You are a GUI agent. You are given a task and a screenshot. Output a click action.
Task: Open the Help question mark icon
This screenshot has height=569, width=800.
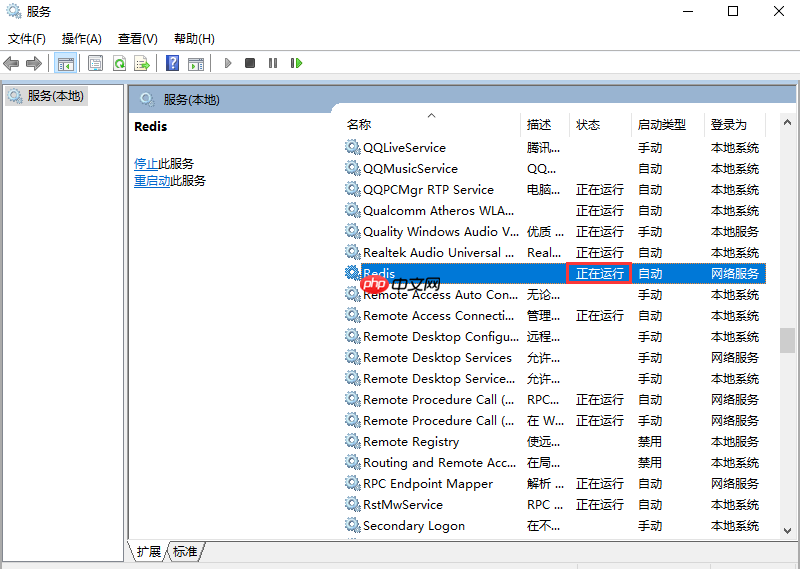click(x=172, y=63)
